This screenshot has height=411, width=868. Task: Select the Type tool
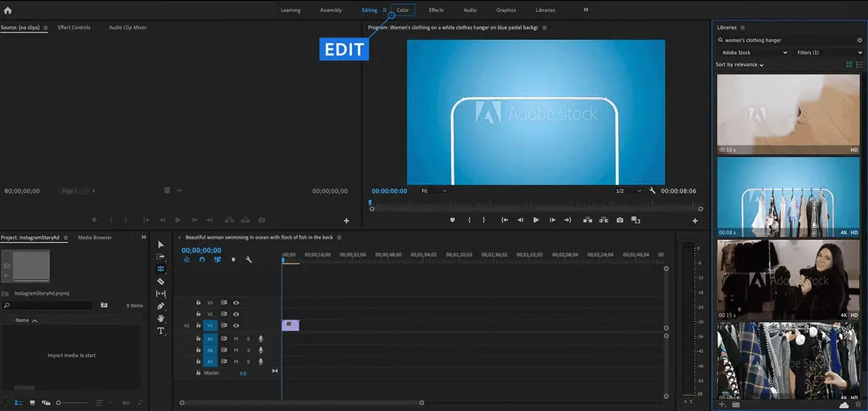(x=161, y=330)
